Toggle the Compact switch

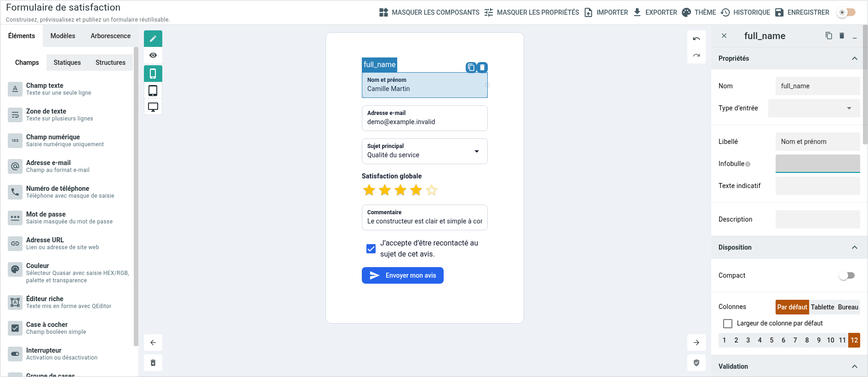point(846,275)
